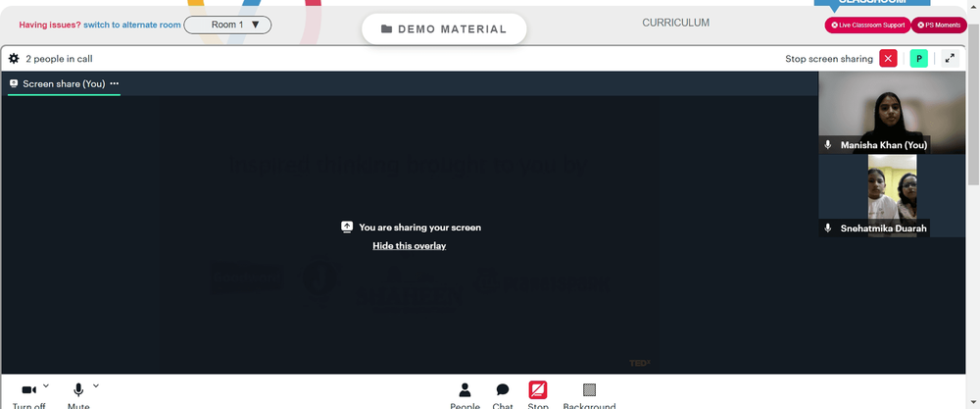This screenshot has height=409, width=980.
Task: Select Manisha Khan (You) video tile
Action: [892, 113]
